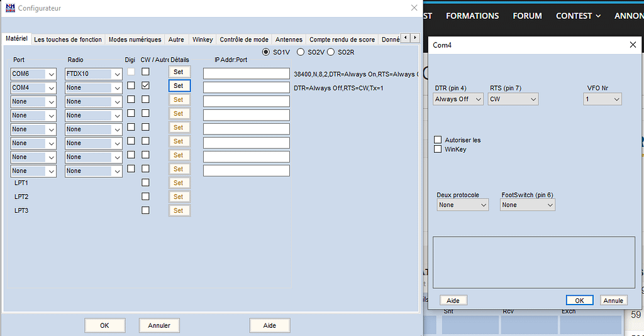This screenshot has height=336, width=644.
Task: Close the Com4 dialog window
Action: click(x=633, y=45)
